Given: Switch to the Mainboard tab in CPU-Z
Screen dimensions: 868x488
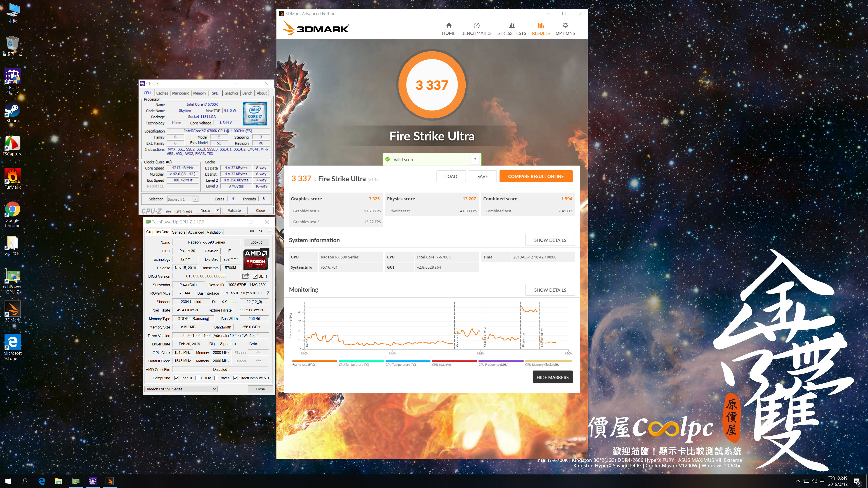Looking at the screenshot, I should (181, 93).
